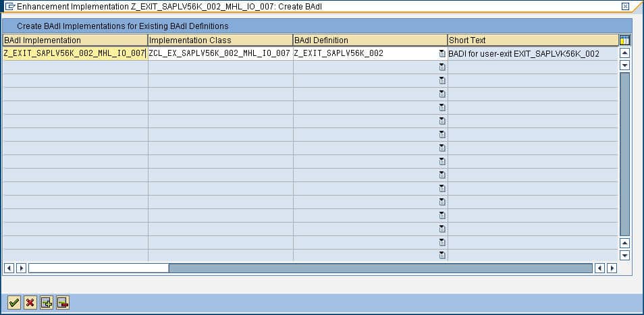Select the Implementation Class column header
Viewport: 644px width, 315px height.
click(221, 40)
